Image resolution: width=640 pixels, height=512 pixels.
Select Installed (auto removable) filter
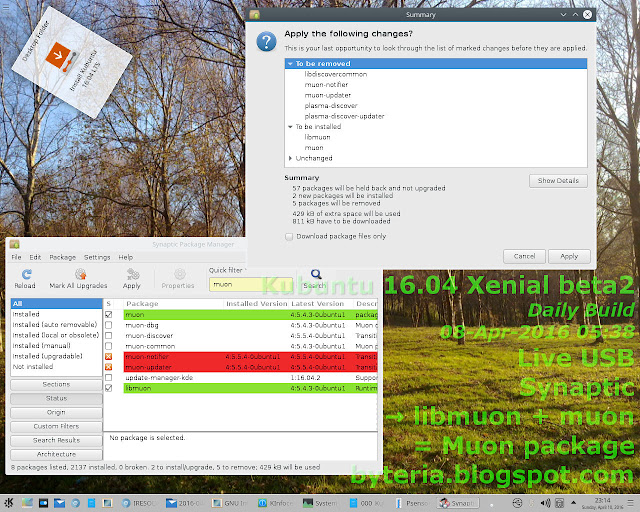[56, 325]
